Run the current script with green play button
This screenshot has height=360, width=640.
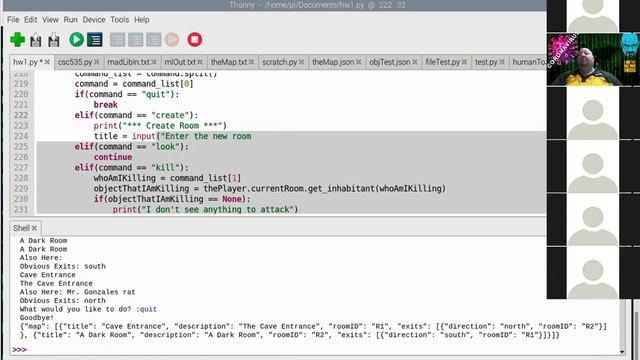point(76,40)
